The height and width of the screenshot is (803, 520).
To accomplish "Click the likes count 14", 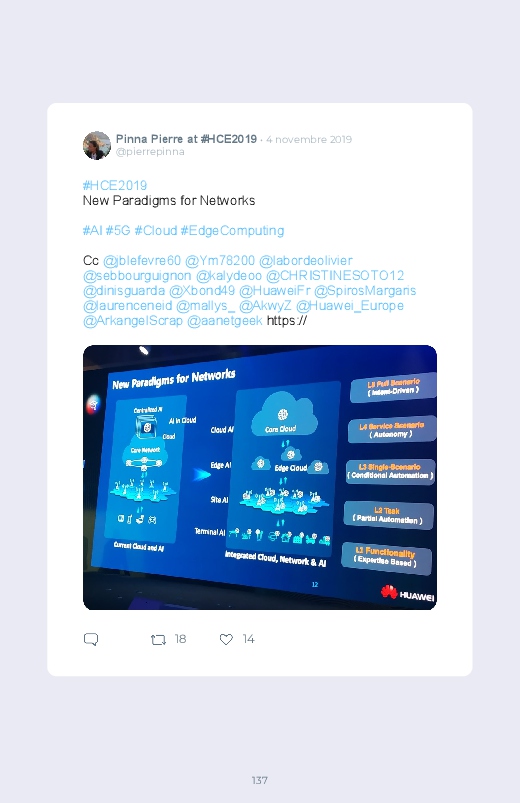I will coord(248,639).
